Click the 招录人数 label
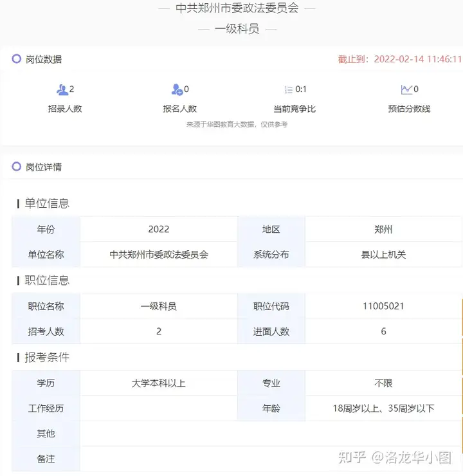The height and width of the screenshot is (476, 463). 65,108
